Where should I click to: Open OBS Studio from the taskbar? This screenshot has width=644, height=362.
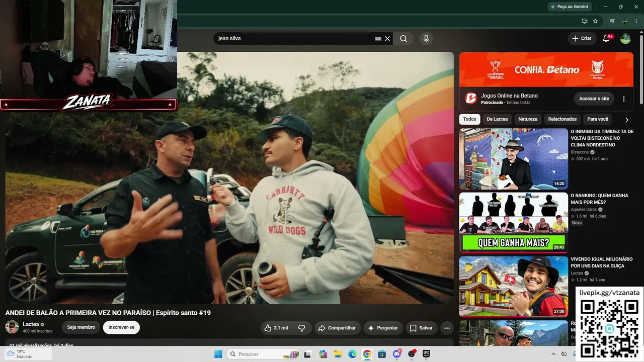[412, 354]
